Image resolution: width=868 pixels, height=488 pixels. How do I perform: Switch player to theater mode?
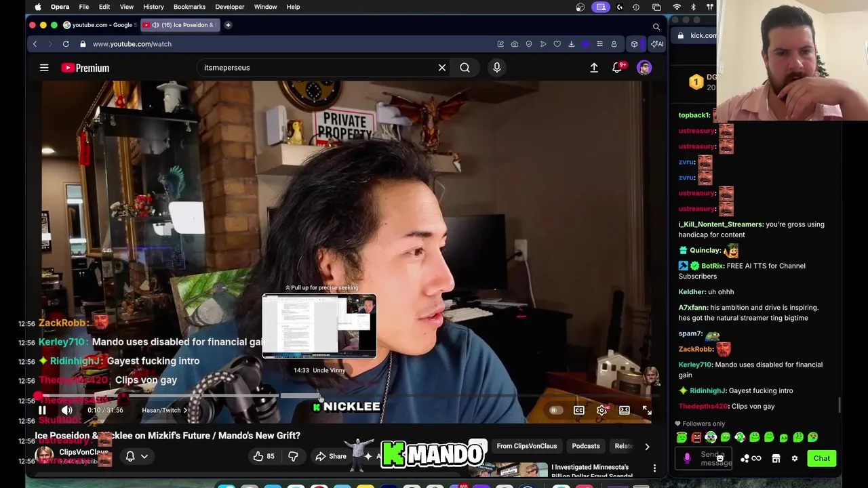(625, 410)
